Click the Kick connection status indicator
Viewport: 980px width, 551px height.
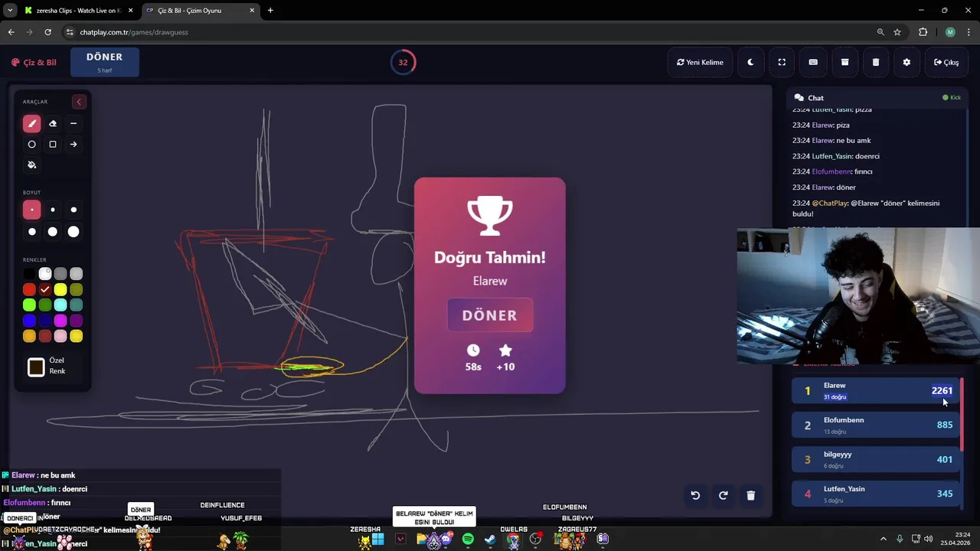click(952, 98)
